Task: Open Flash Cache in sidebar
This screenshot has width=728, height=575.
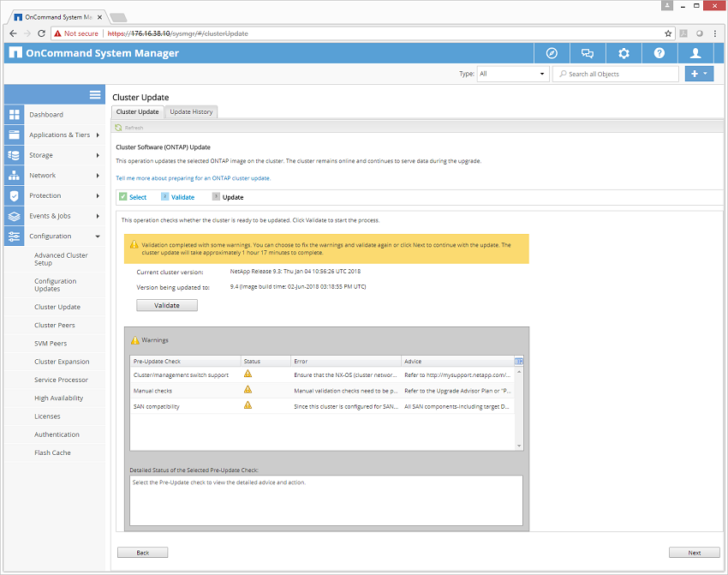Action: point(52,452)
